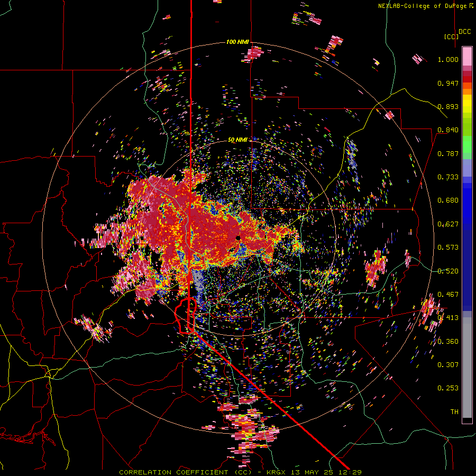
Task: Select the 1.000 scale value
Action: (448, 59)
